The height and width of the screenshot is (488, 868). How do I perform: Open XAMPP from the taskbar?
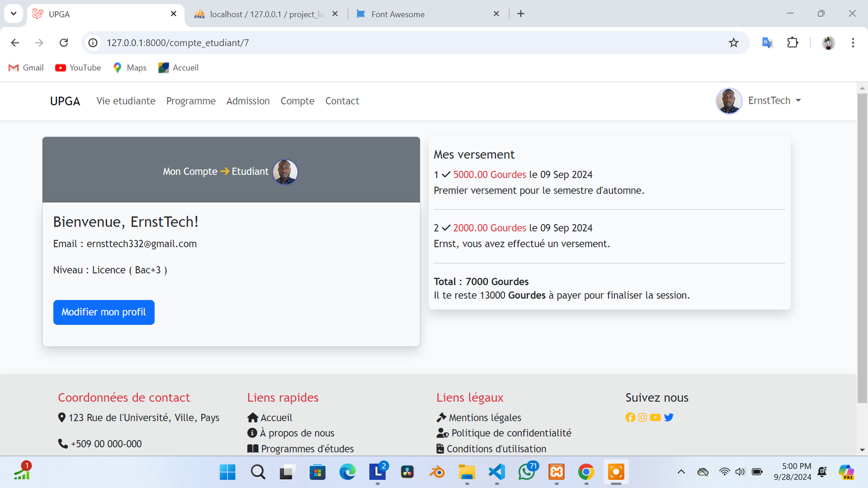click(556, 472)
